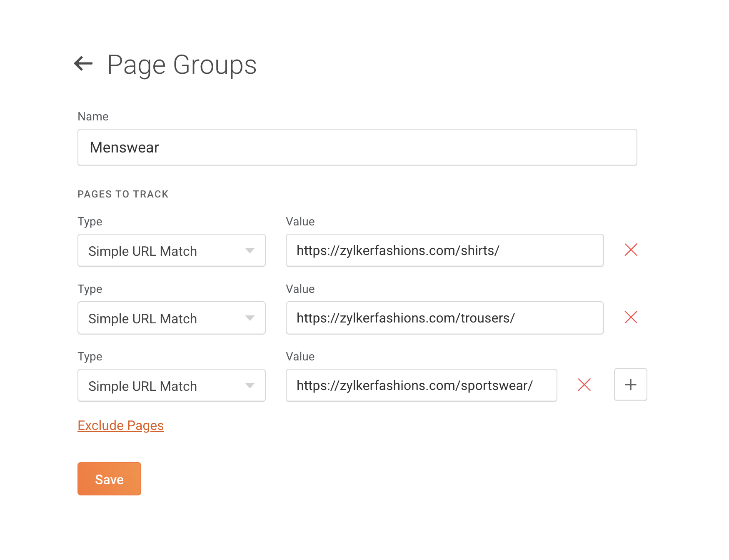
Task: Open the Exclude Pages link
Action: (x=121, y=425)
